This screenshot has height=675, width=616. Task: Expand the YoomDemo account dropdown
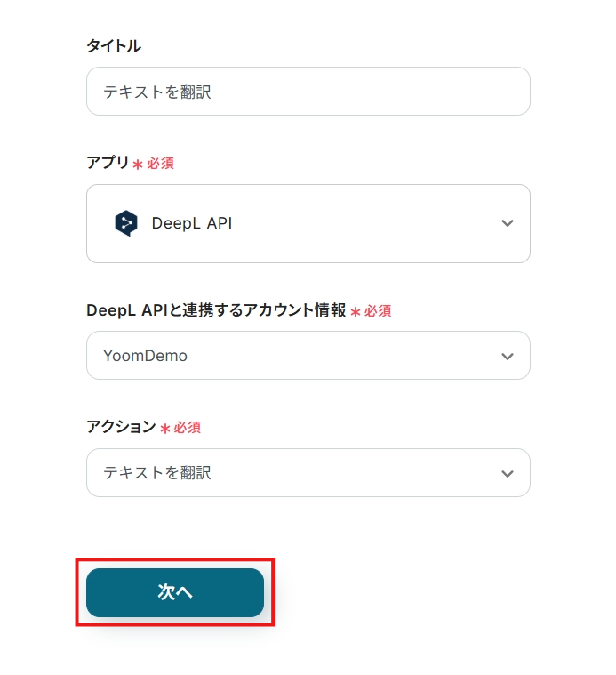[308, 356]
